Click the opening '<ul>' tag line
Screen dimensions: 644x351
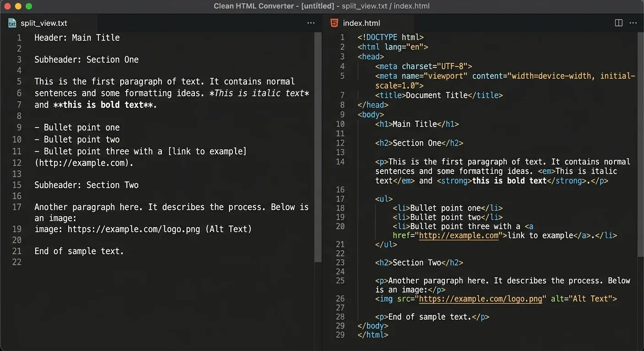384,199
